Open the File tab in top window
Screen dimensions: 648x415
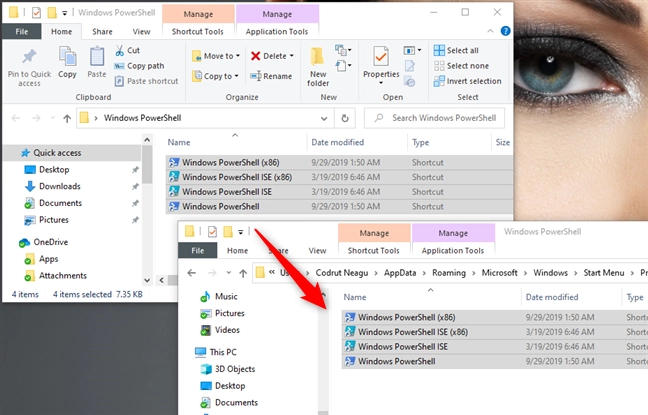pos(21,31)
